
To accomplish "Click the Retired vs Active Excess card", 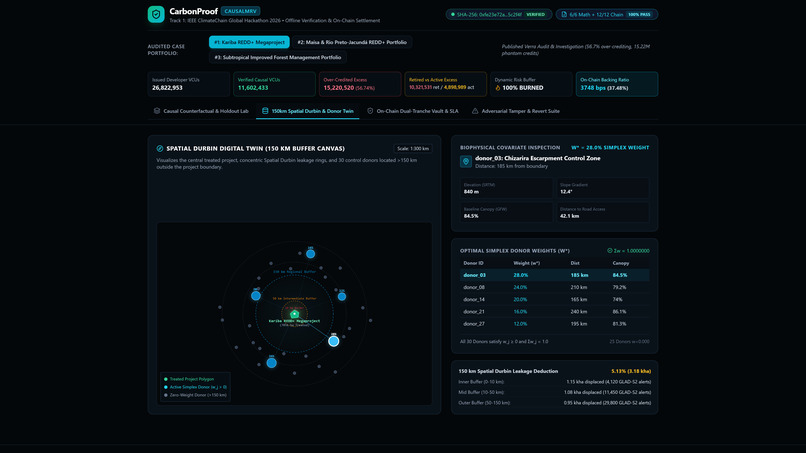I will point(445,84).
